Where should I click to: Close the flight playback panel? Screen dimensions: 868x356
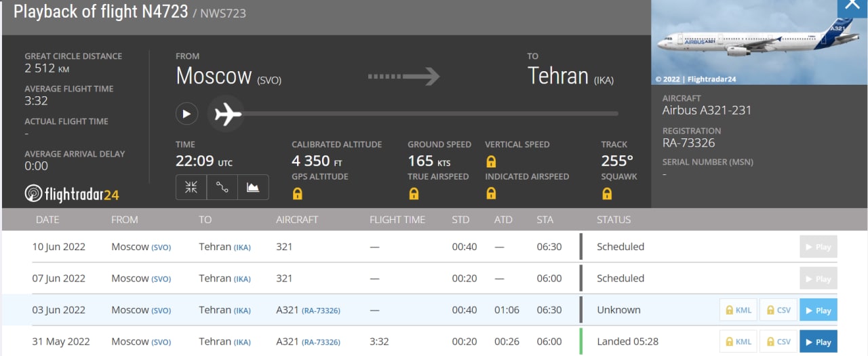(x=852, y=6)
